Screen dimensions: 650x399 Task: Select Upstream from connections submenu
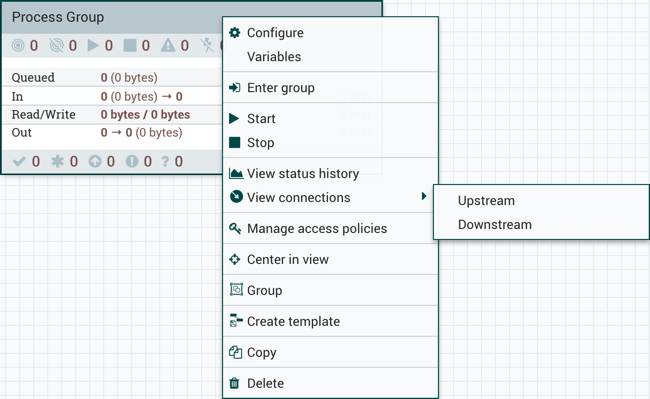[x=486, y=201]
